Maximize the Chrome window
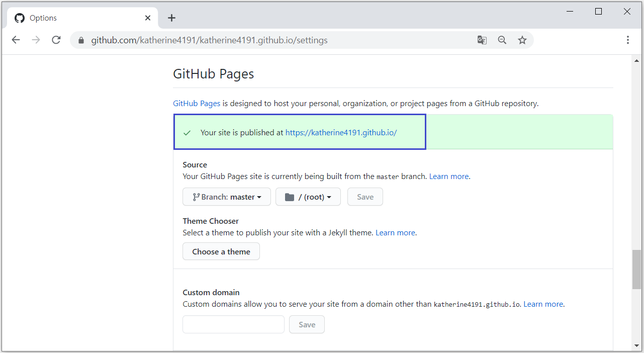The image size is (644, 353). pos(598,12)
